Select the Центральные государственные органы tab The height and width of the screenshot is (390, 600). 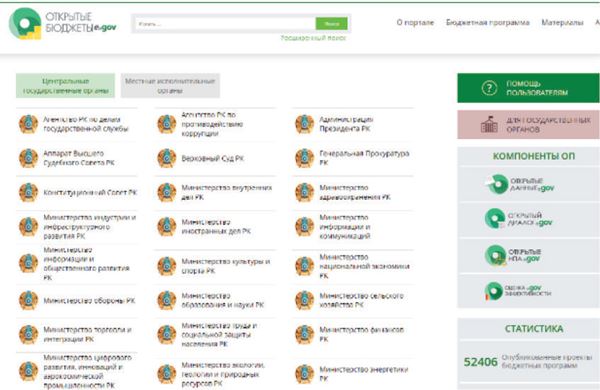click(x=65, y=86)
